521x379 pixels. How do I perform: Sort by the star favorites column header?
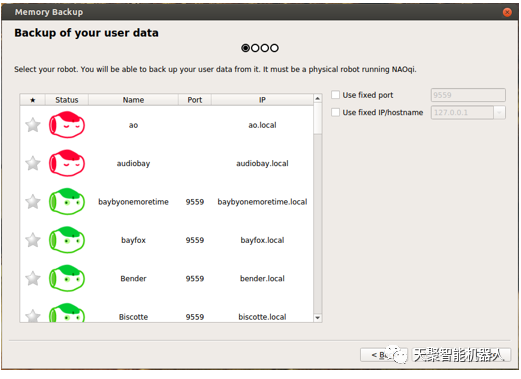[x=33, y=100]
